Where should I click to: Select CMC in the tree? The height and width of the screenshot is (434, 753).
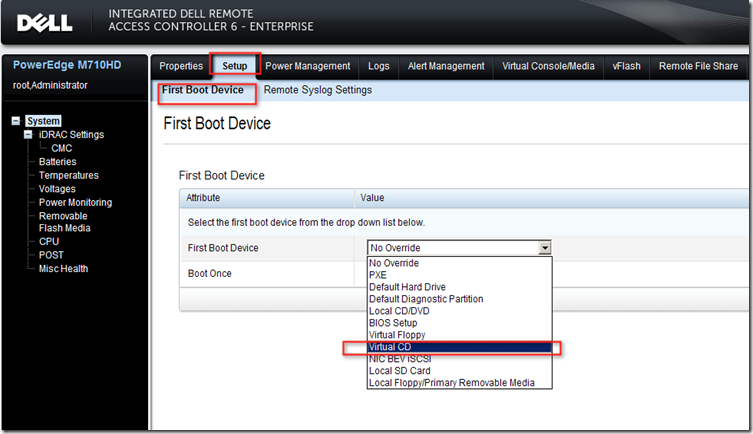[62, 148]
